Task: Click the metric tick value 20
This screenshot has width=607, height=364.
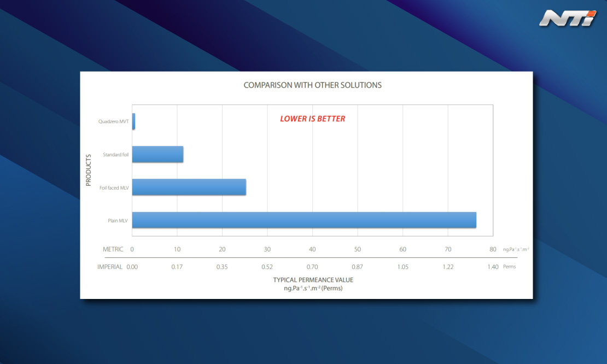Action: tap(222, 250)
